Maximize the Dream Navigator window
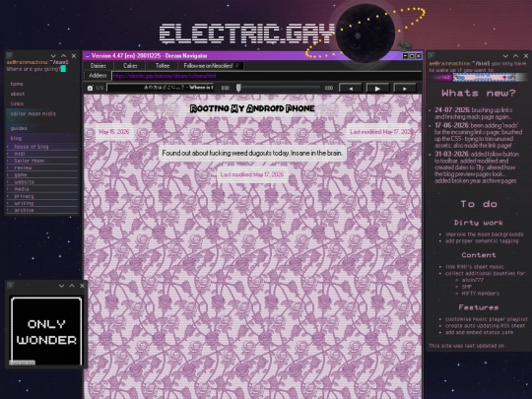This screenshot has width=532, height=399. point(412,55)
